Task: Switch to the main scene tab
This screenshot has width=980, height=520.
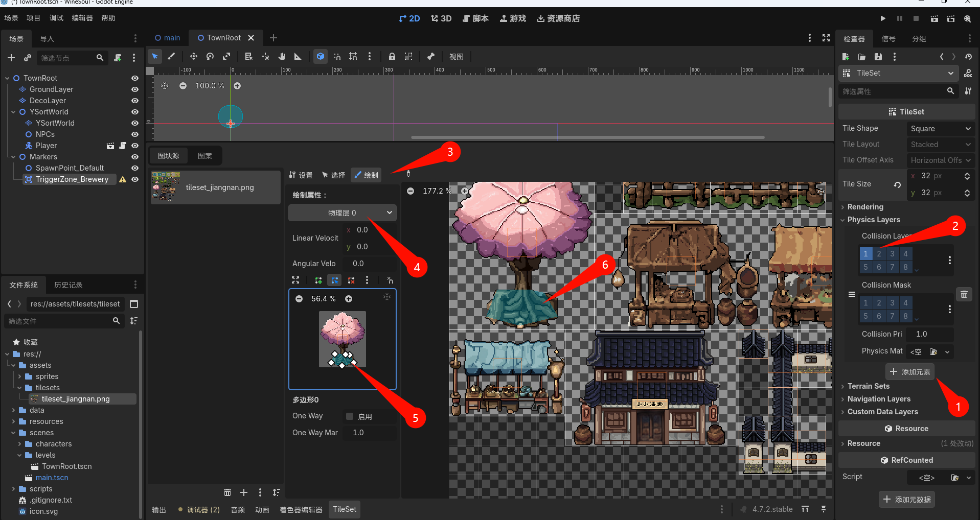Action: click(x=168, y=38)
